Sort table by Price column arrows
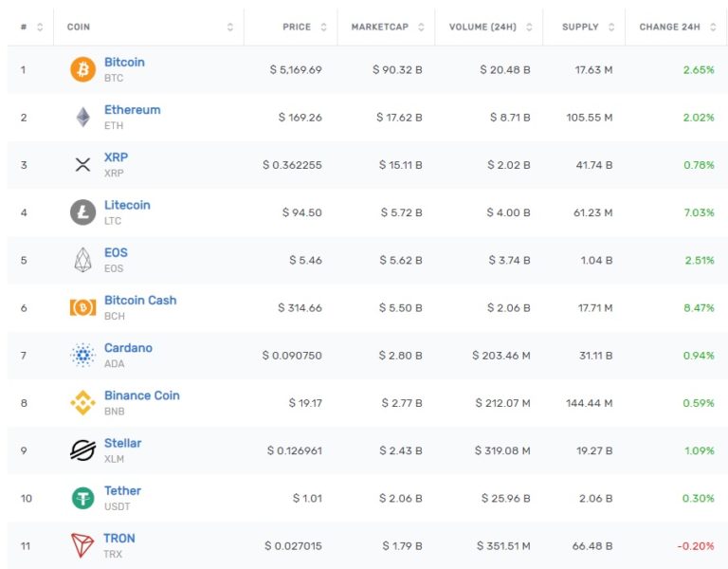This screenshot has width=728, height=569. (323, 27)
